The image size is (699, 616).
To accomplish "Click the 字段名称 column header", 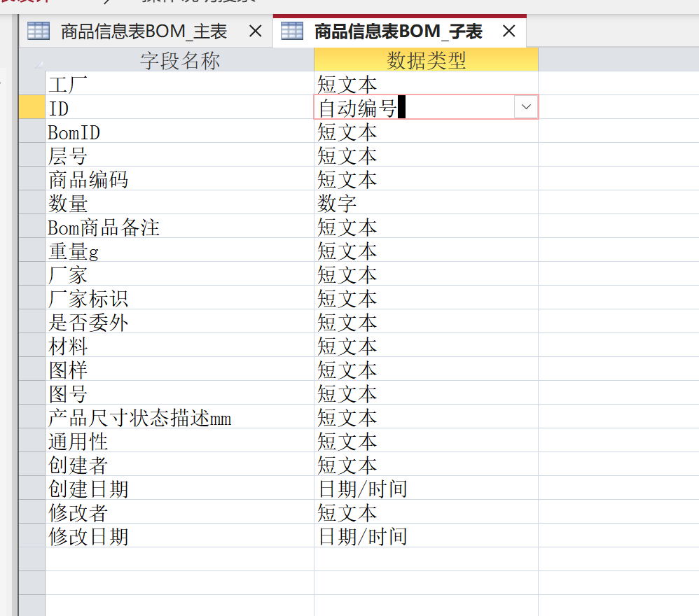I will tap(180, 61).
